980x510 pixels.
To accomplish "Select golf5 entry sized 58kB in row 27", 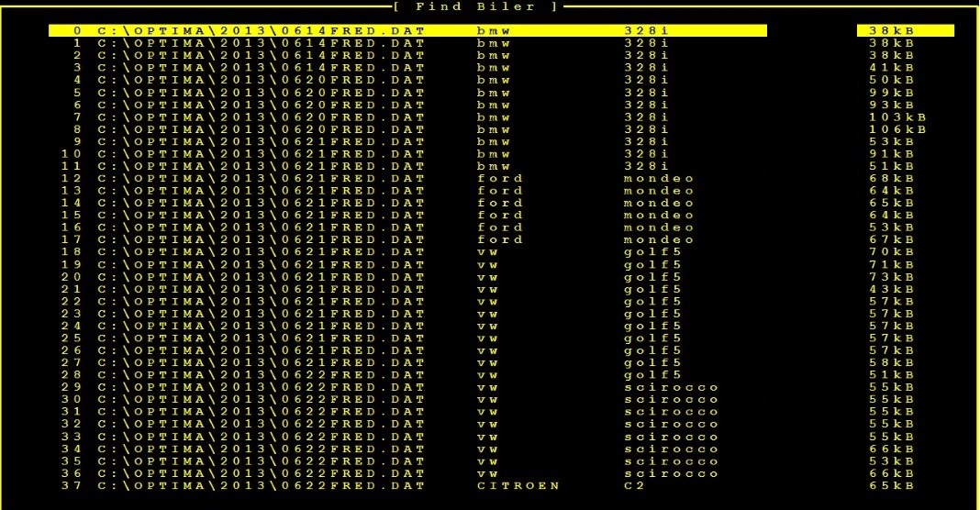I will click(x=407, y=362).
